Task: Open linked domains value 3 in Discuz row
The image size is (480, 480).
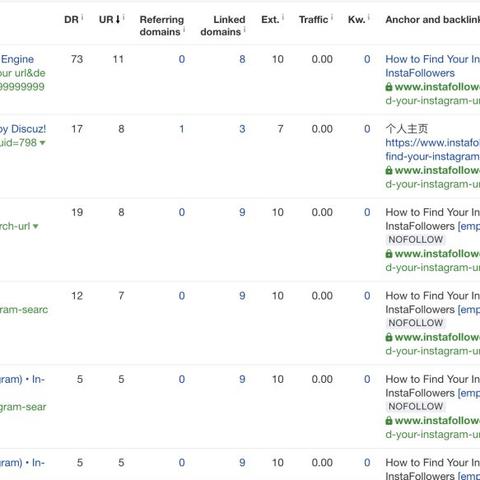Action: point(242,129)
